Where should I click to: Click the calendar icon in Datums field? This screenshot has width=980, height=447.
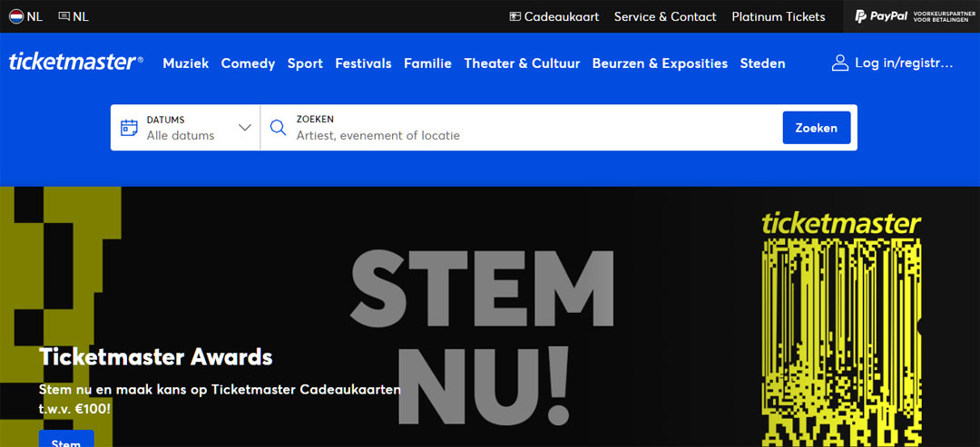click(130, 127)
